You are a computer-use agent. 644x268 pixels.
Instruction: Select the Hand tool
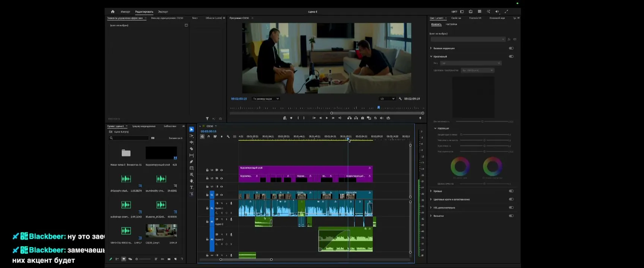coord(192,181)
